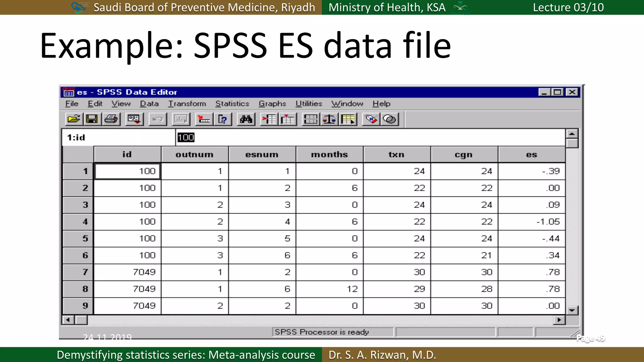The height and width of the screenshot is (362, 644).
Task: Open the Dialog Recall icon
Action: [x=134, y=119]
